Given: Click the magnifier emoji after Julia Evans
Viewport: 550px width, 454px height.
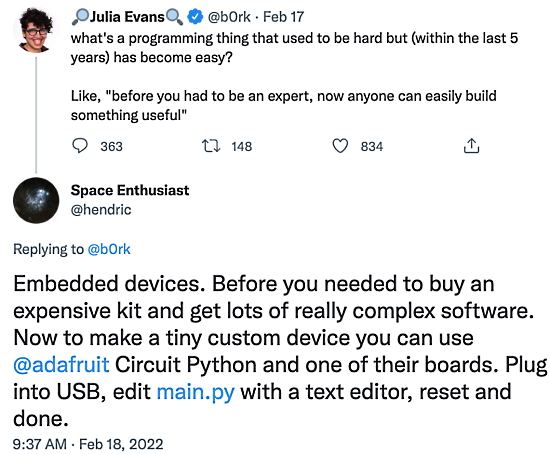Looking at the screenshot, I should [x=174, y=17].
